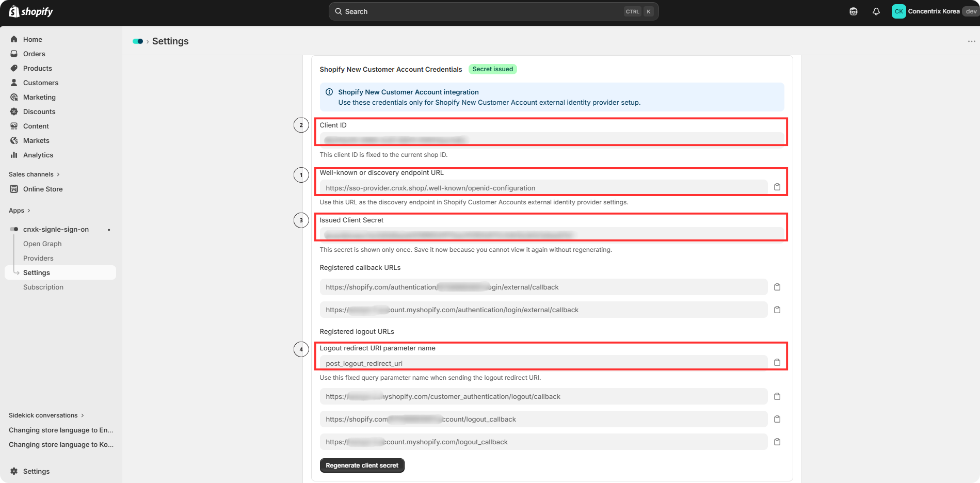Viewport: 980px width, 483px height.
Task: Click the info icon in integration banner
Action: 329,92
